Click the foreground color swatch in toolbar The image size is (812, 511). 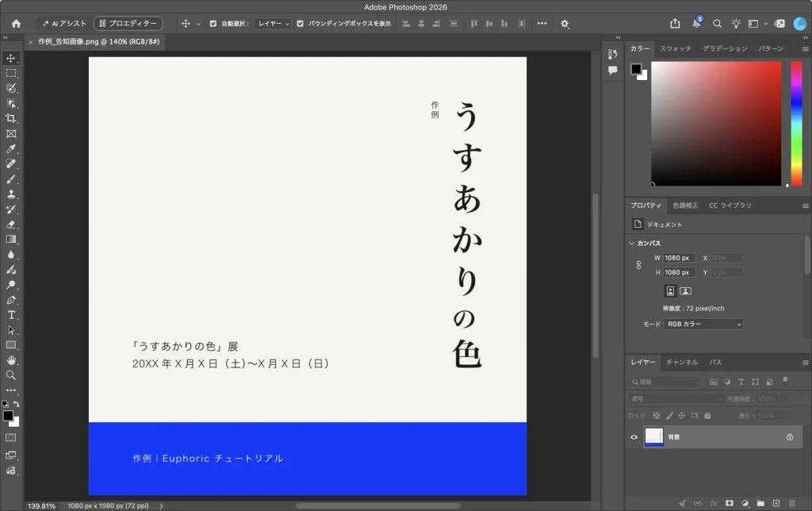point(8,416)
